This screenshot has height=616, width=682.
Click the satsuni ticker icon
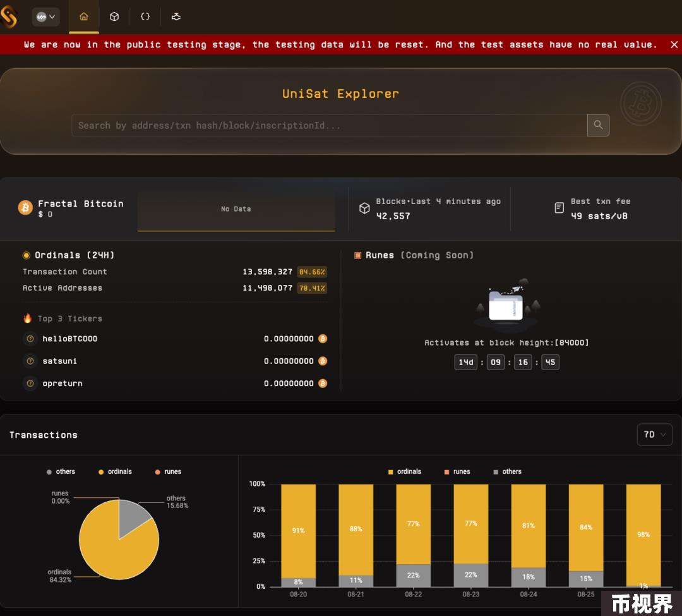pyautogui.click(x=30, y=361)
